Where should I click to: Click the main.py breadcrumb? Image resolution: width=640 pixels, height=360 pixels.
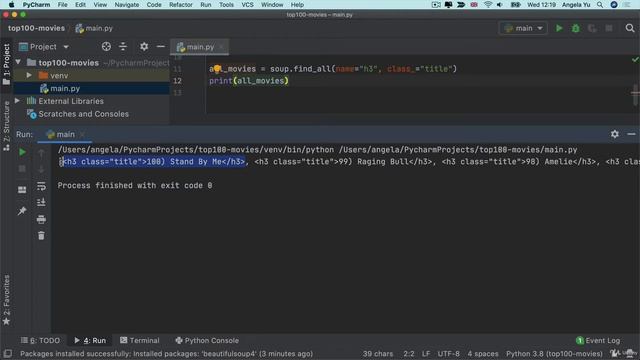click(94, 28)
